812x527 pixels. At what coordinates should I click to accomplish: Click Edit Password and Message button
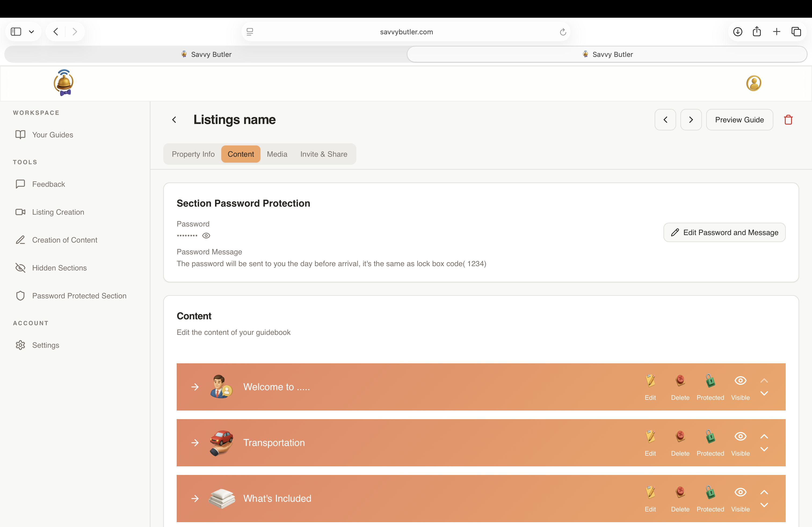pyautogui.click(x=724, y=232)
